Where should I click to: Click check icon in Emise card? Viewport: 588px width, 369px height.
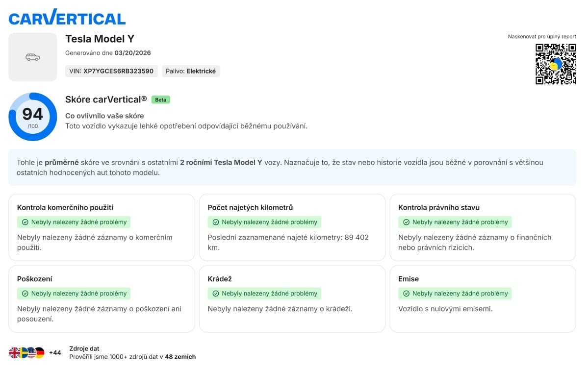(406, 294)
